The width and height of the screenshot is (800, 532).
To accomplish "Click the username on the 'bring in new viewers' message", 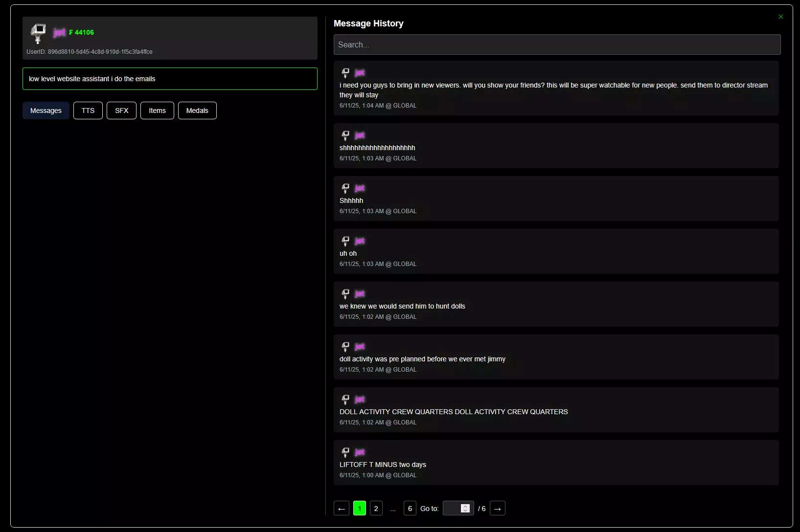I will click(360, 73).
